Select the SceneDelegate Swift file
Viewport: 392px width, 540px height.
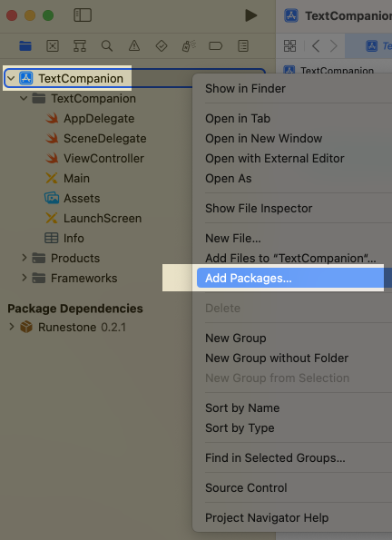tap(96, 139)
